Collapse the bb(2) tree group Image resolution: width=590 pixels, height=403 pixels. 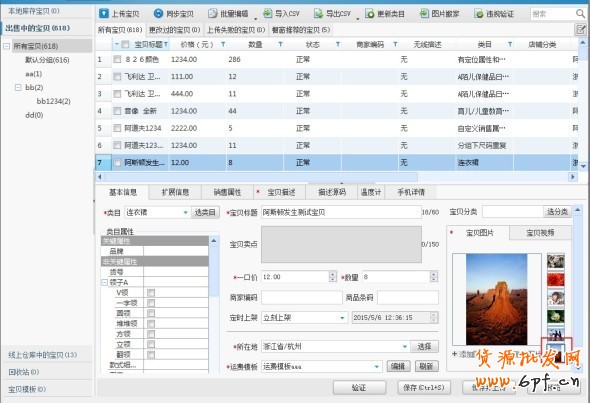tap(18, 87)
